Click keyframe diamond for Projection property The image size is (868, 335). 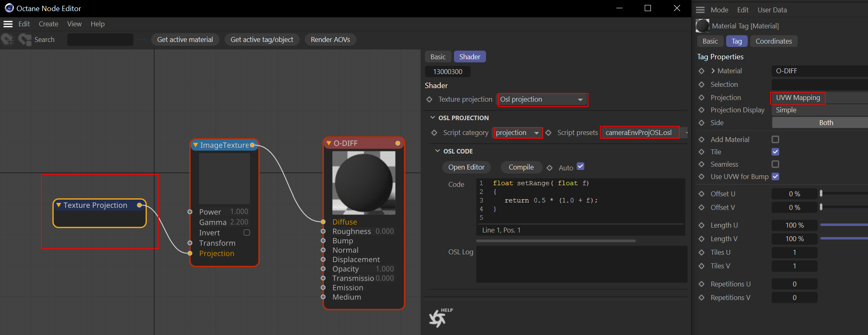701,98
